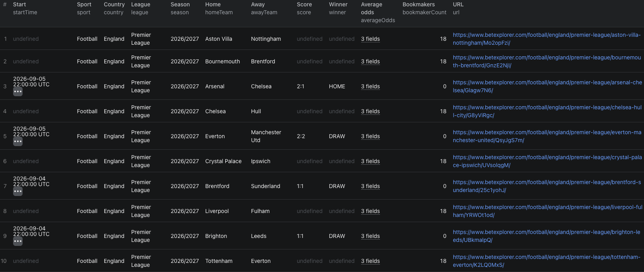Expand 3 fields for Arsenal vs Chelsea
This screenshot has width=644, height=272.
pyautogui.click(x=370, y=86)
